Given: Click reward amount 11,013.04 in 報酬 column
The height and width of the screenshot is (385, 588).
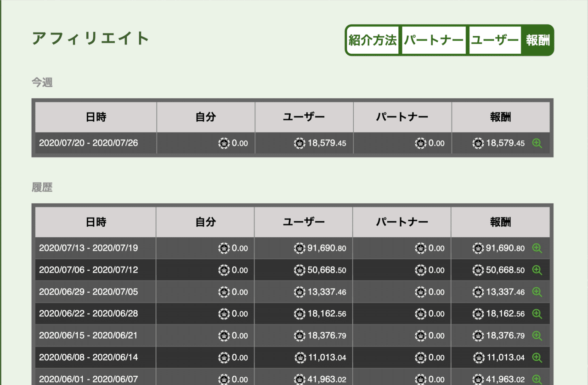Looking at the screenshot, I should coord(505,357).
